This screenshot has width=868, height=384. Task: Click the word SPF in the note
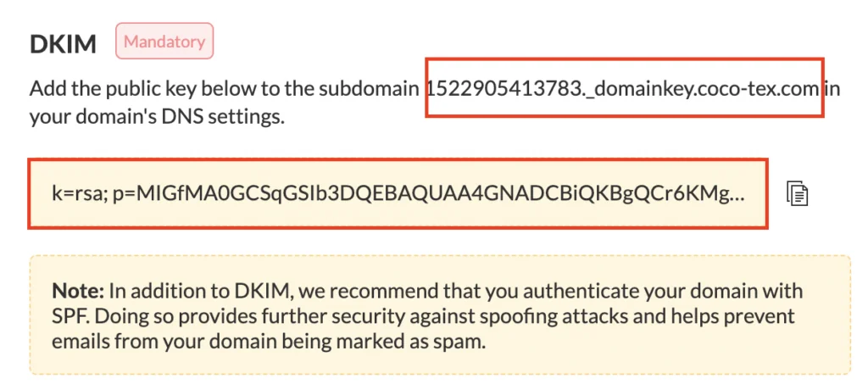pos(66,316)
